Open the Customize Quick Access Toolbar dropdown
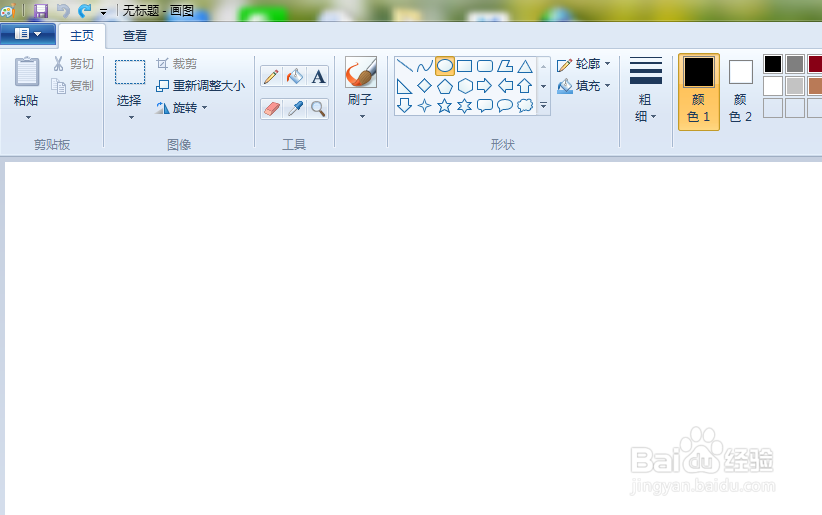822x515 pixels. (104, 12)
